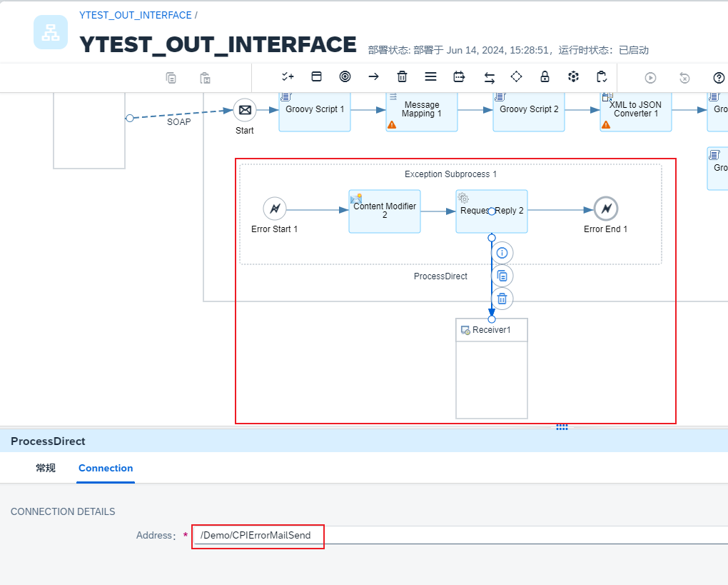Click the panel resize handle above ProcessDirect
This screenshot has width=728, height=585.
click(x=562, y=427)
